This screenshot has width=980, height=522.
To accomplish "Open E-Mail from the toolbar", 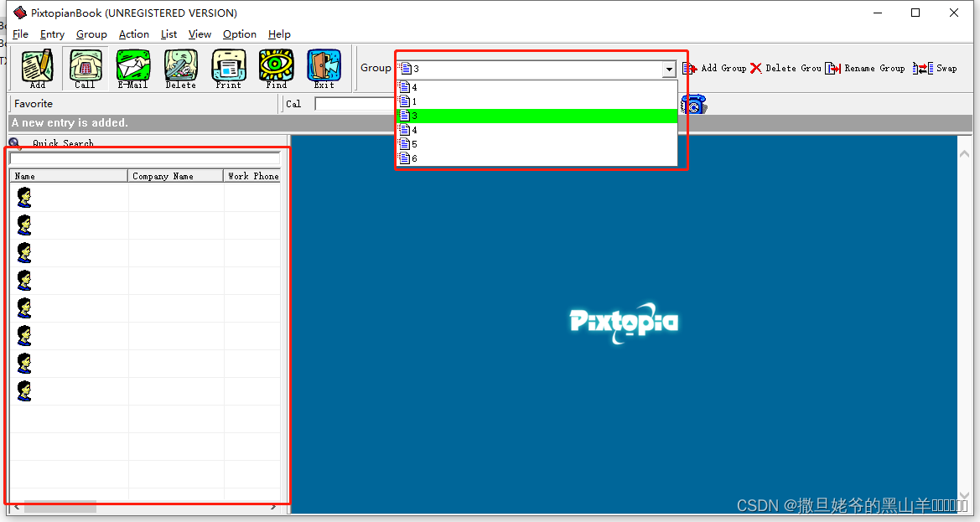I will 133,68.
